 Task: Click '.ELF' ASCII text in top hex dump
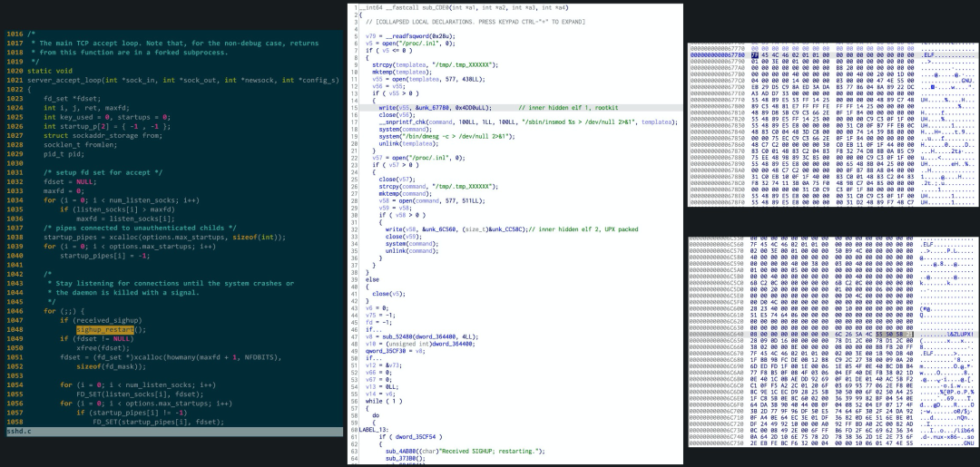pos(930,55)
